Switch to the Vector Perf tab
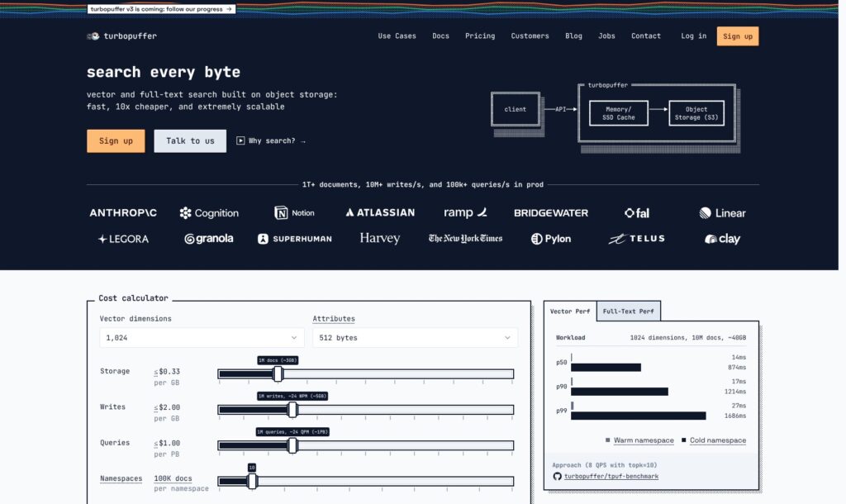Screen dimensions: 846x504 tap(570, 311)
